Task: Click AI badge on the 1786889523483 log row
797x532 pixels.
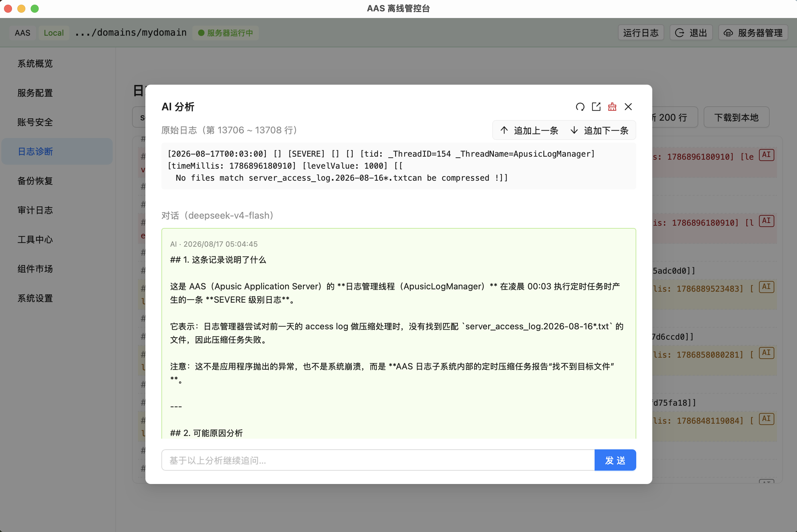Action: click(x=766, y=287)
